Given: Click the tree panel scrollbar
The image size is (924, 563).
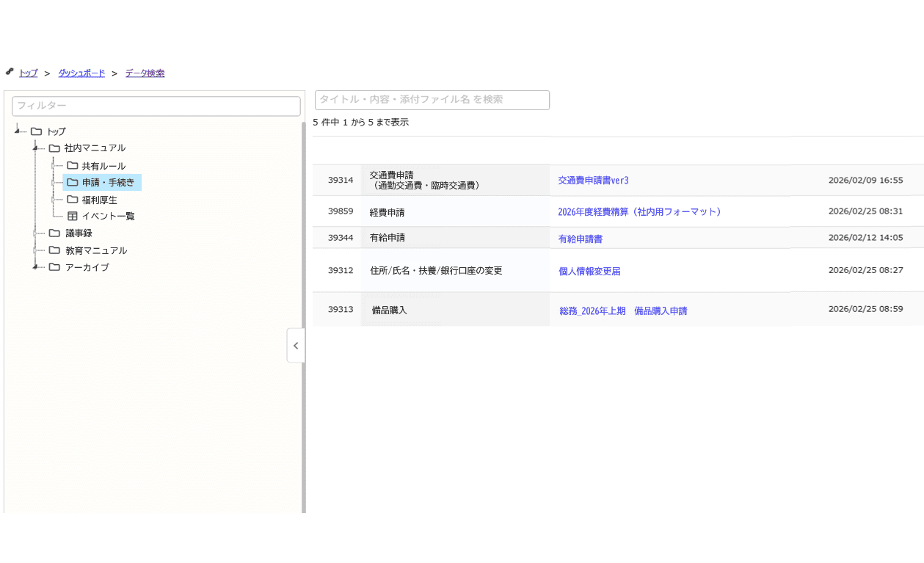Looking at the screenshot, I should 302,220.
